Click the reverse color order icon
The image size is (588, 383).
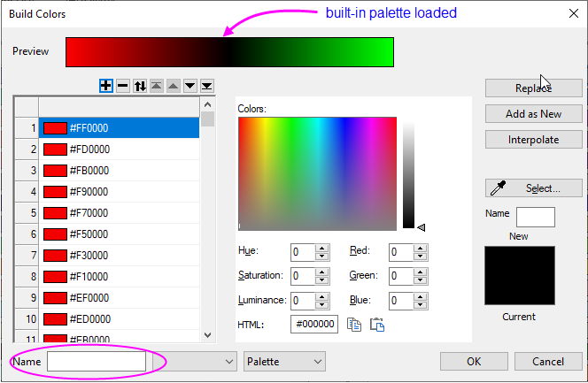coord(140,86)
